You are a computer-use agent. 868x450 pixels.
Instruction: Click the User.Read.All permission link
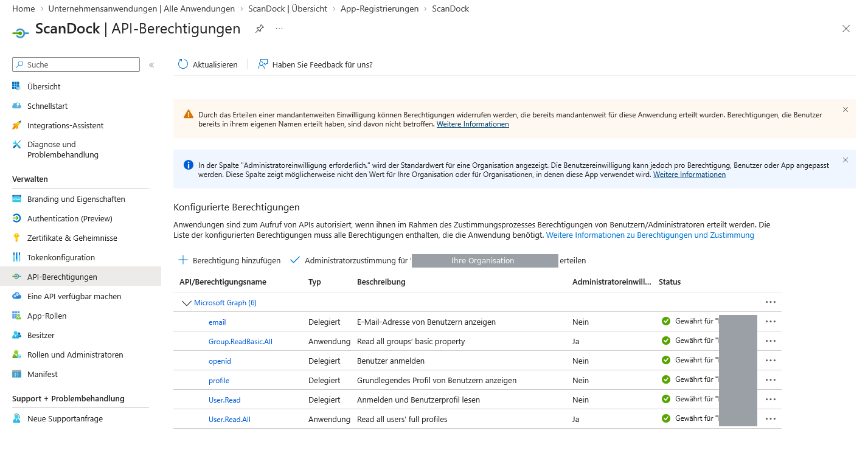(229, 419)
